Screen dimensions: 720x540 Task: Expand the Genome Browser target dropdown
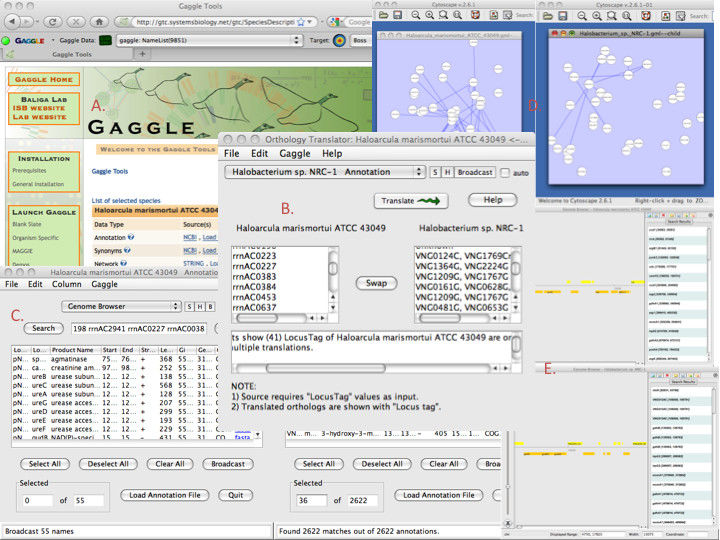coord(119,306)
